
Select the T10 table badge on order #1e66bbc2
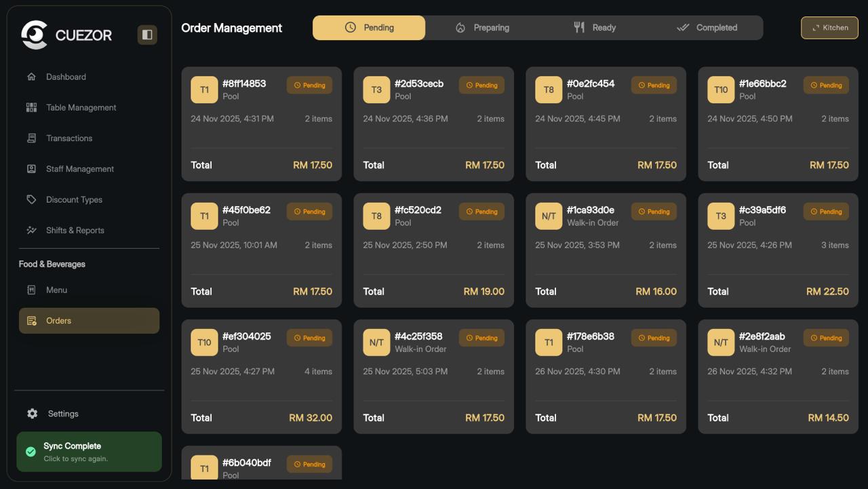click(x=721, y=89)
